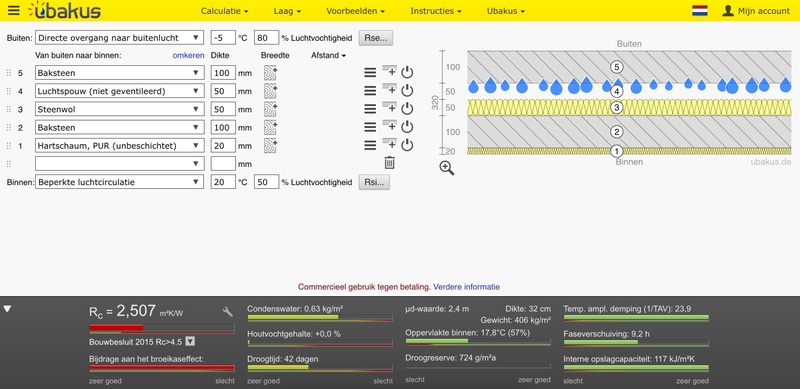Click drag handle of layer 3 Steenwol

(8, 109)
